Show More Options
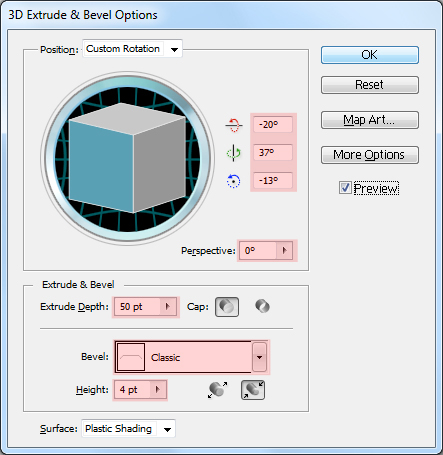Image resolution: width=443 pixels, height=455 pixels. [370, 155]
